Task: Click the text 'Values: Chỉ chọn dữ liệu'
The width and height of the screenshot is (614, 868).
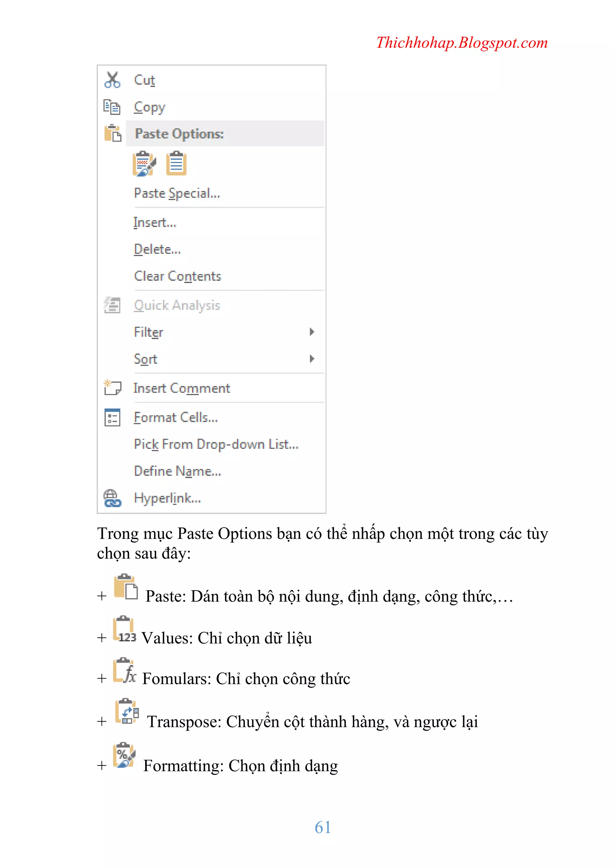Action: coord(227,638)
